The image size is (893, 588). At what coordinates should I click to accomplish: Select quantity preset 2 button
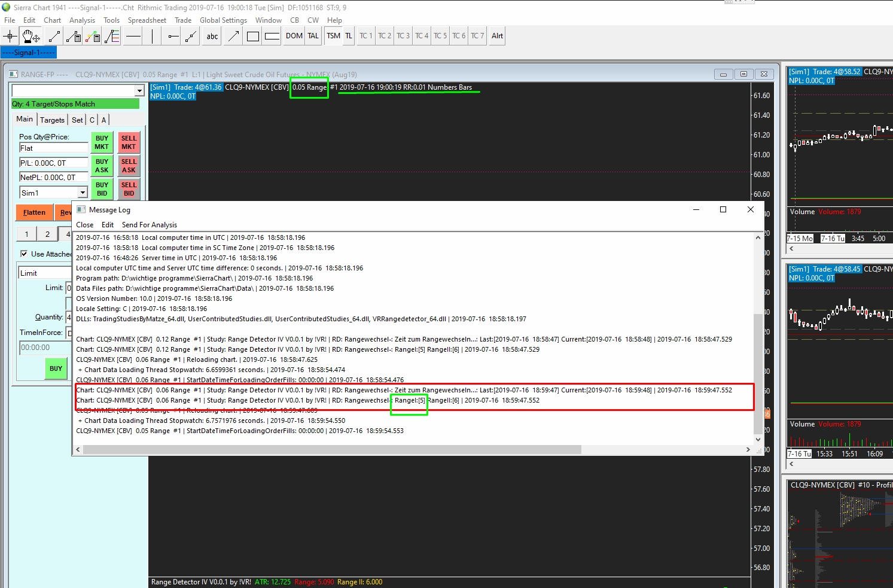coord(47,234)
